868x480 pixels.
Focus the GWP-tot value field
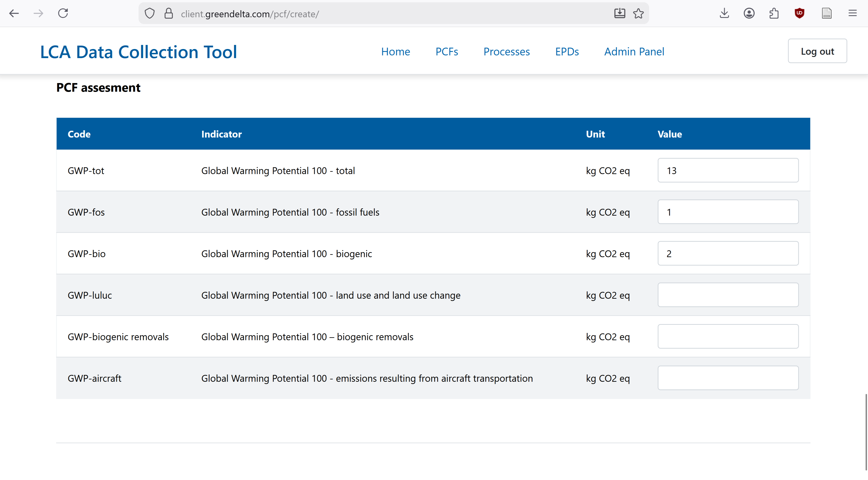(728, 171)
